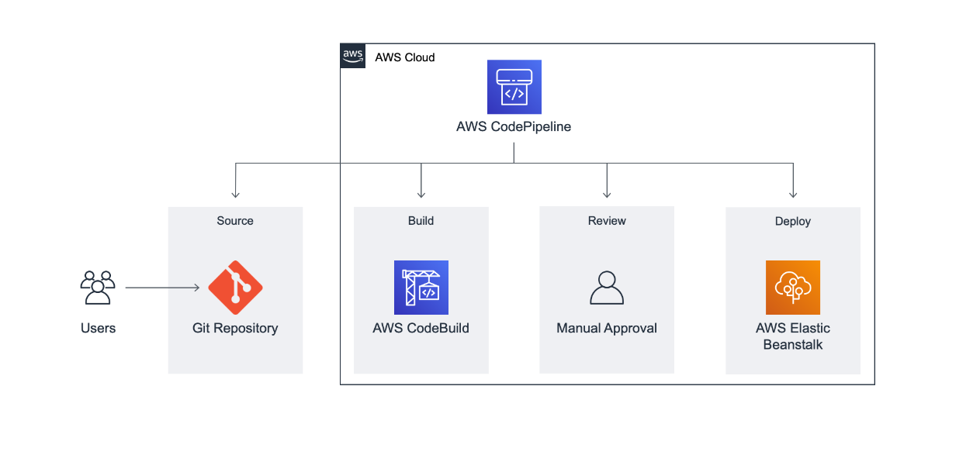Select the Git Repository logo icon
The image size is (980, 455).
235,288
